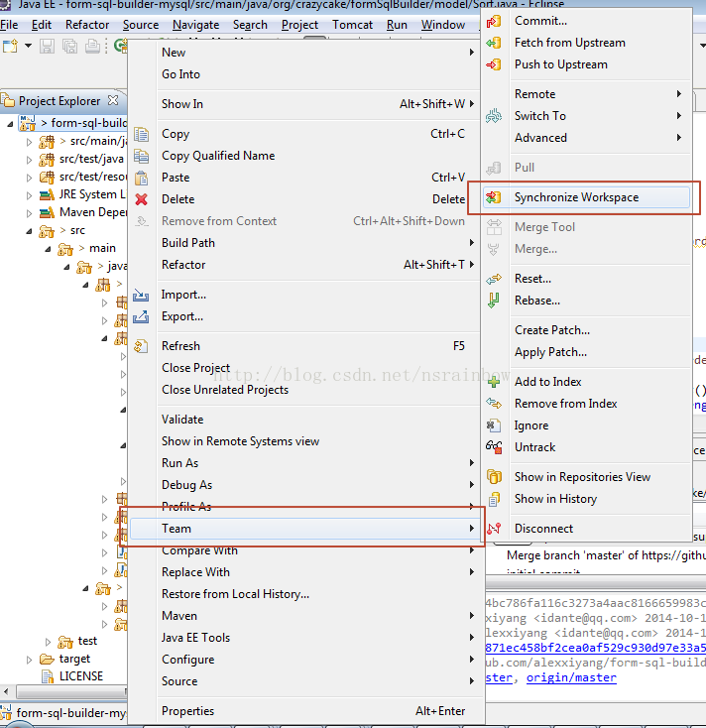This screenshot has height=728, width=706.
Task: Click the Remove from Index icon
Action: click(494, 404)
